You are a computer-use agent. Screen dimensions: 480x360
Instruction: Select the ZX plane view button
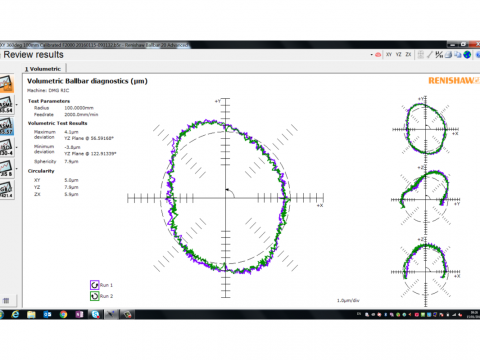[408, 55]
